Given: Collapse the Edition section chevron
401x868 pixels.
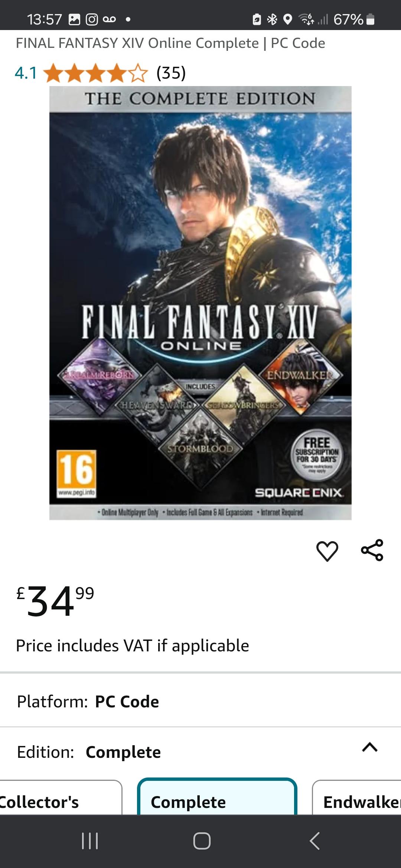Looking at the screenshot, I should [370, 747].
